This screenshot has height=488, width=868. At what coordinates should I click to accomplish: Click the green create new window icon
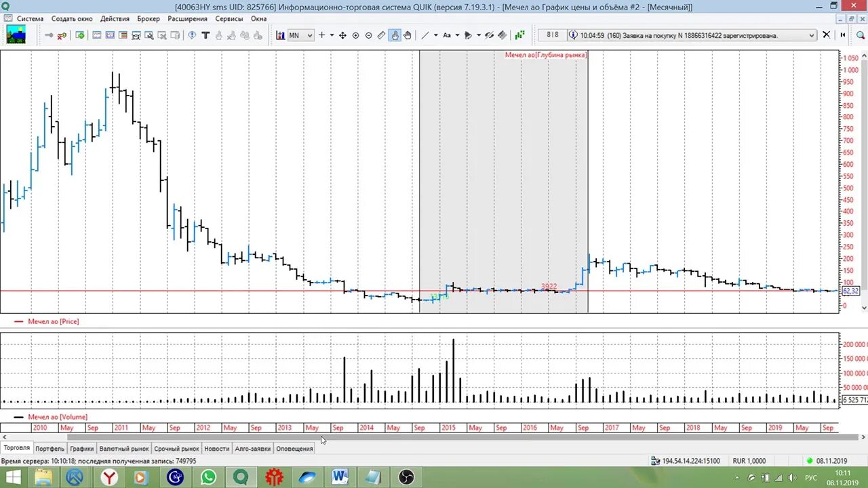tap(80, 35)
